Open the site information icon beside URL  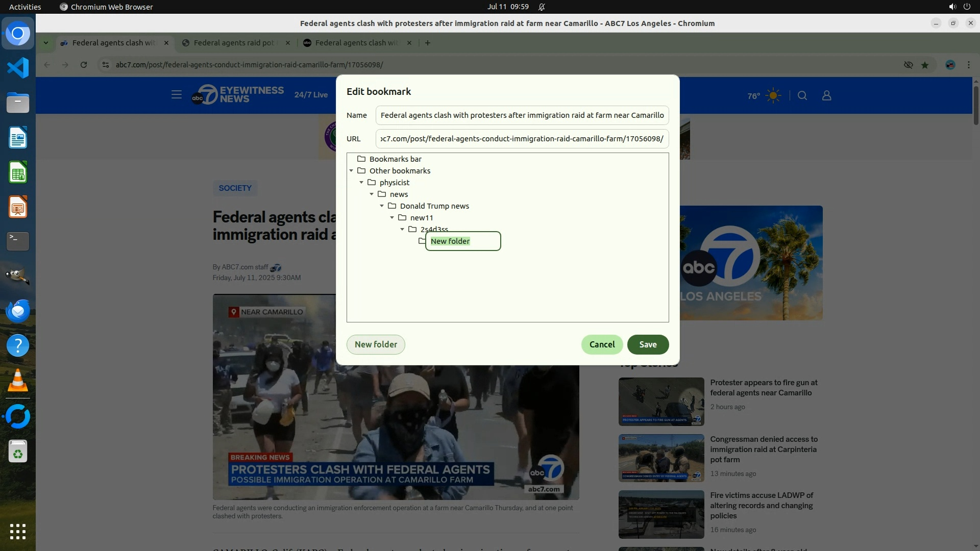point(105,65)
